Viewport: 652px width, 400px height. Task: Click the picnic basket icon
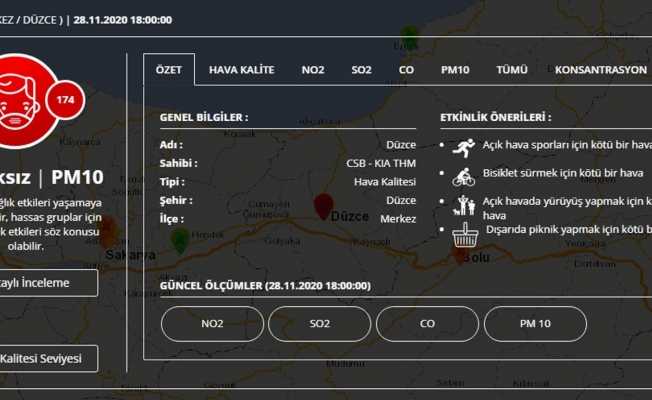click(x=462, y=238)
